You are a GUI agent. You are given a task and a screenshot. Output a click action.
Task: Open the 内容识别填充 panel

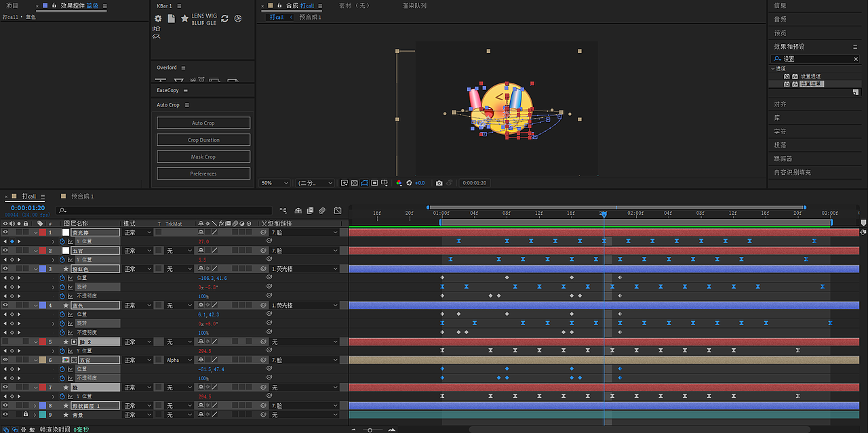click(x=793, y=172)
